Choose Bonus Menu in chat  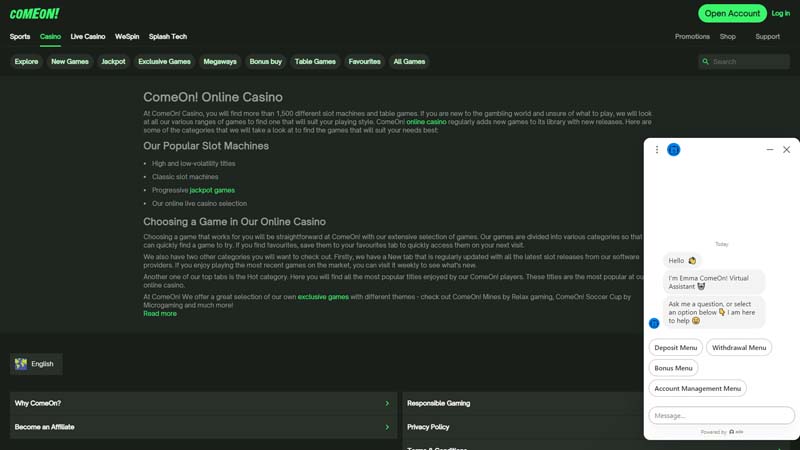pyautogui.click(x=673, y=368)
